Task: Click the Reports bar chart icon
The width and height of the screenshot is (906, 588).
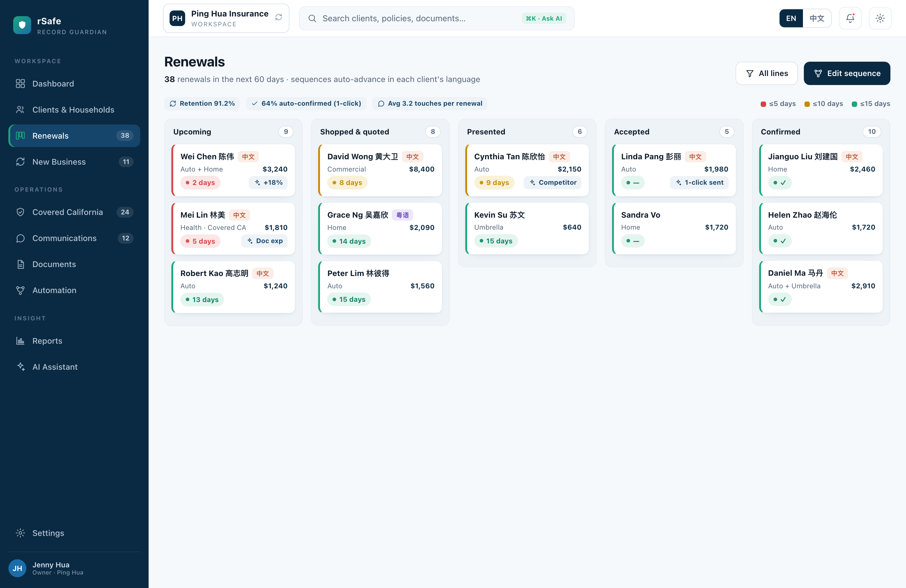Action: (21, 341)
